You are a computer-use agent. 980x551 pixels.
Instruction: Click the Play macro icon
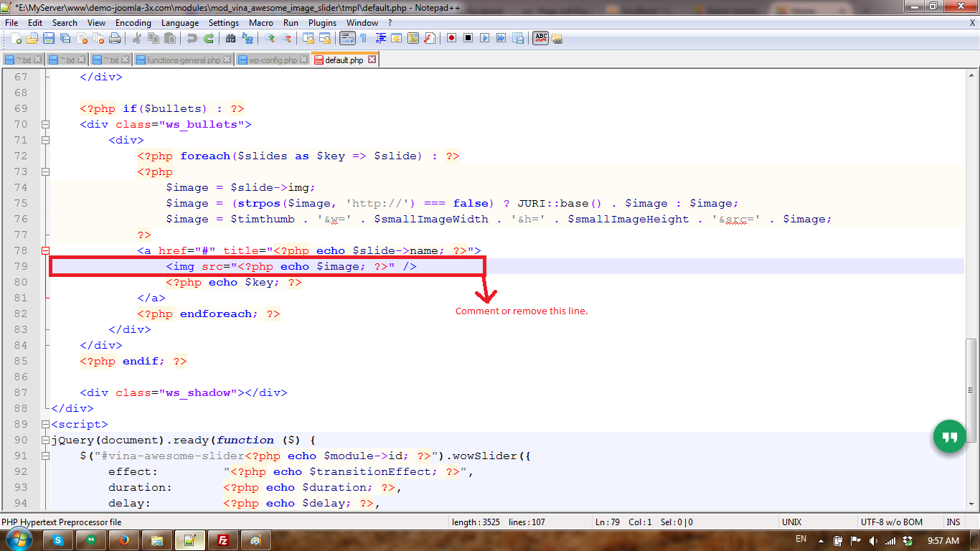[484, 38]
